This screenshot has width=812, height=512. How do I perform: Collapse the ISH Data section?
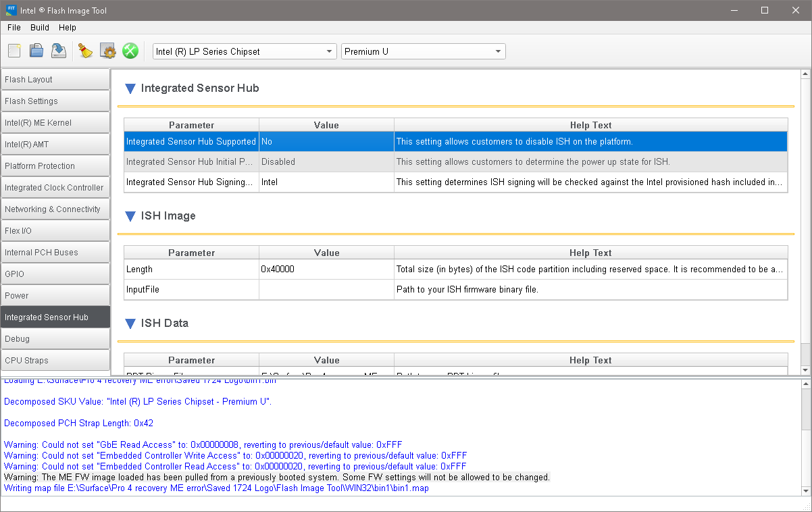[x=130, y=324]
